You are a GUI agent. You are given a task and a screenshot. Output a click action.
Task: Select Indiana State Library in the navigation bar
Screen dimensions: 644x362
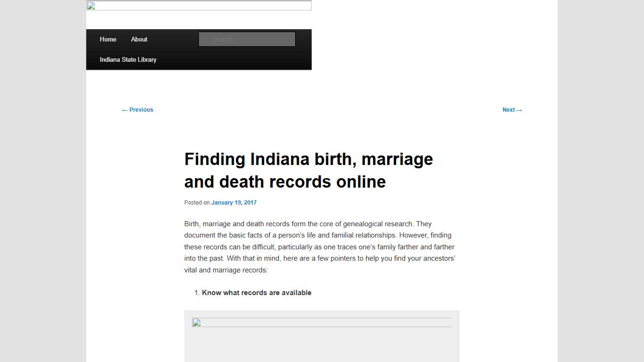point(128,59)
